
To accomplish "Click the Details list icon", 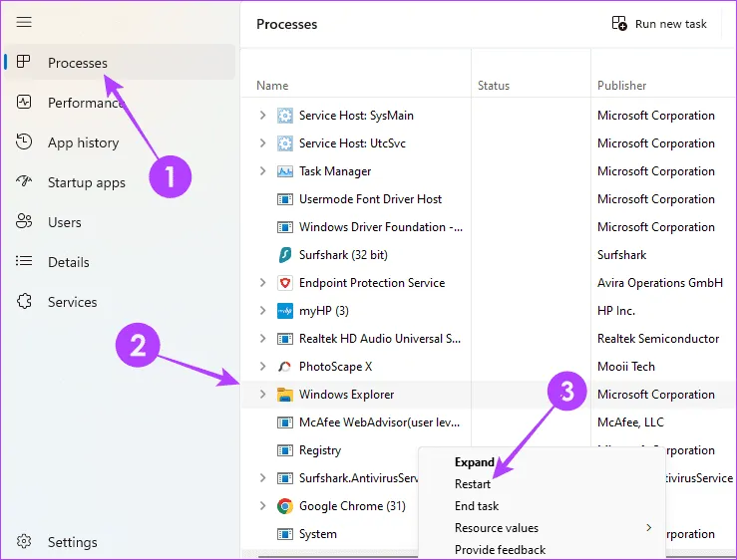I will point(24,261).
